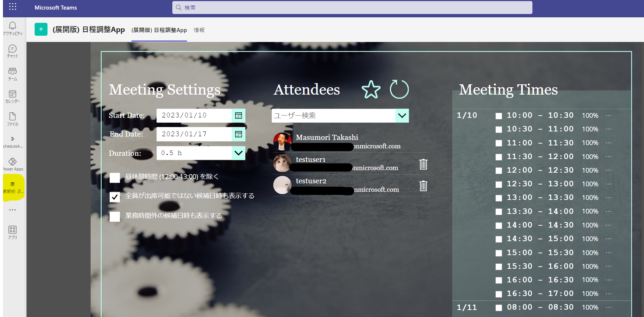Click the Teams 検索 search bar
This screenshot has height=317, width=644.
click(352, 7)
